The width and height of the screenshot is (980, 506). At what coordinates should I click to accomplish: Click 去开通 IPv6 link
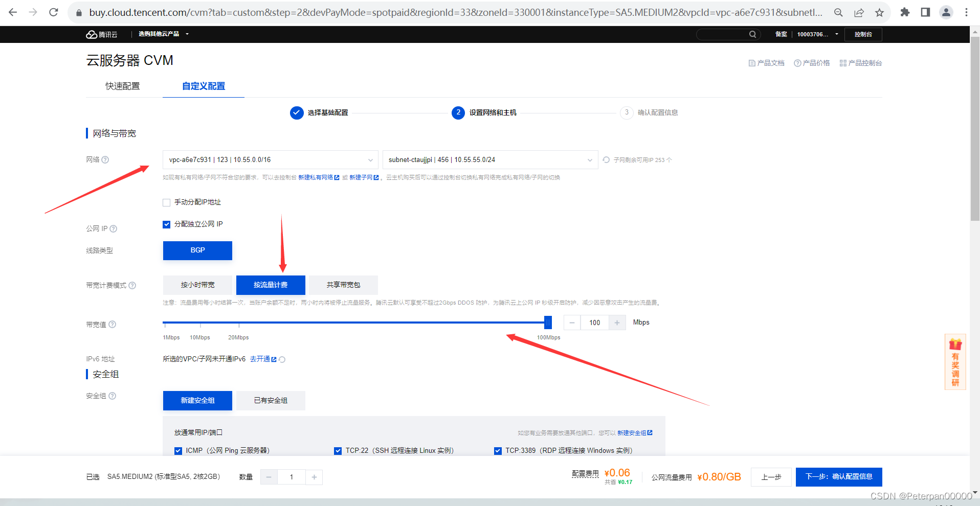263,359
